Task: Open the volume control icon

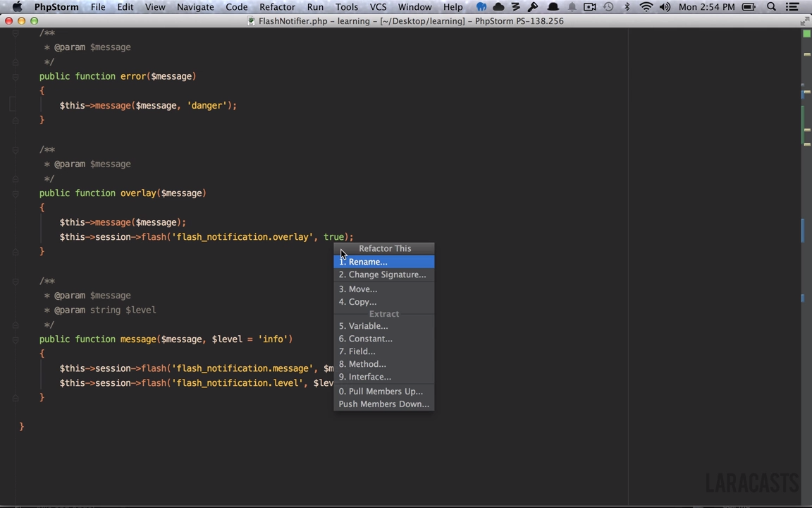Action: 665,7
